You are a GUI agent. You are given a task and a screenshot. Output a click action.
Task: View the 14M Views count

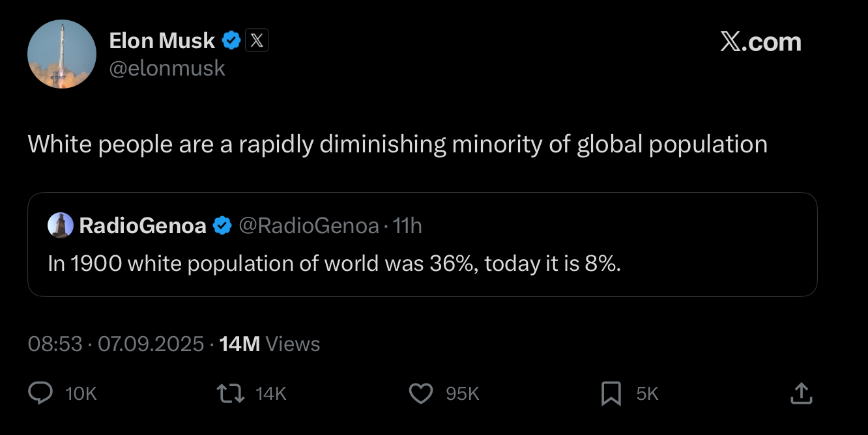[x=270, y=344]
